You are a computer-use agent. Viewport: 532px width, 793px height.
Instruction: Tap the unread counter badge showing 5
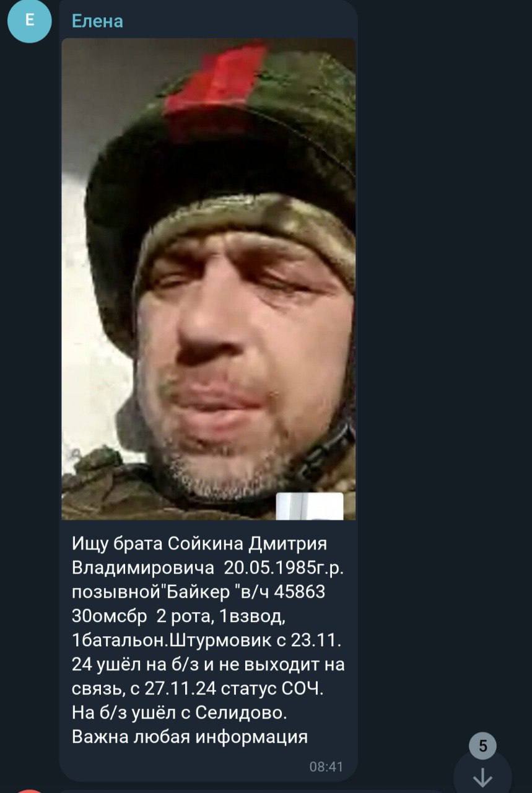tap(482, 747)
